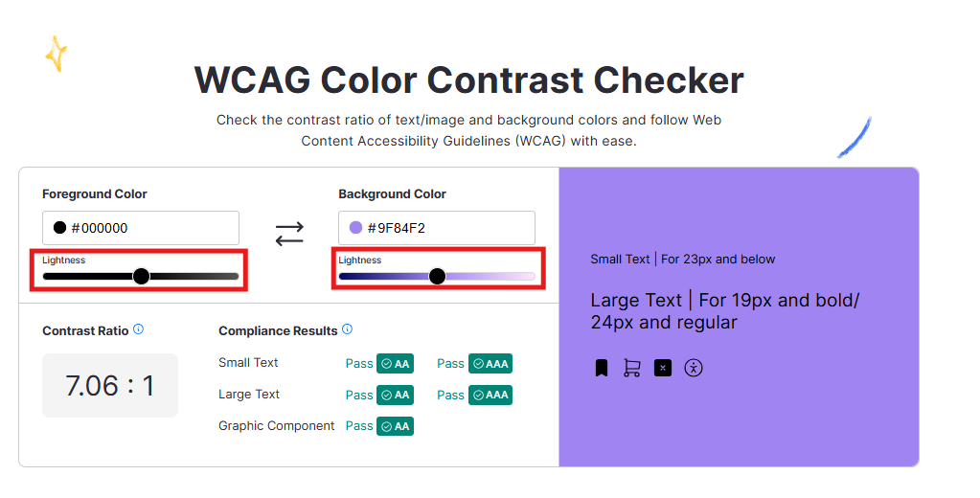Click the black foreground color swatch
This screenshot has width=980, height=498.
pyautogui.click(x=59, y=228)
